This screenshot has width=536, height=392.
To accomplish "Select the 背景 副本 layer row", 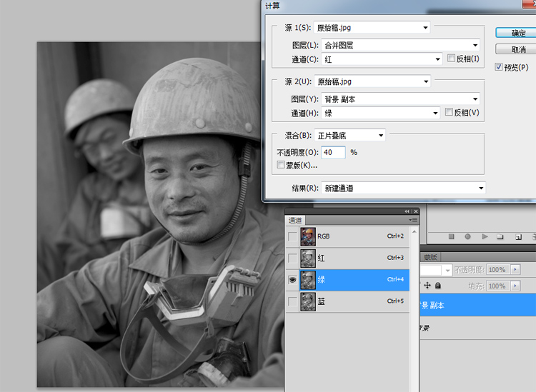I will [478, 305].
